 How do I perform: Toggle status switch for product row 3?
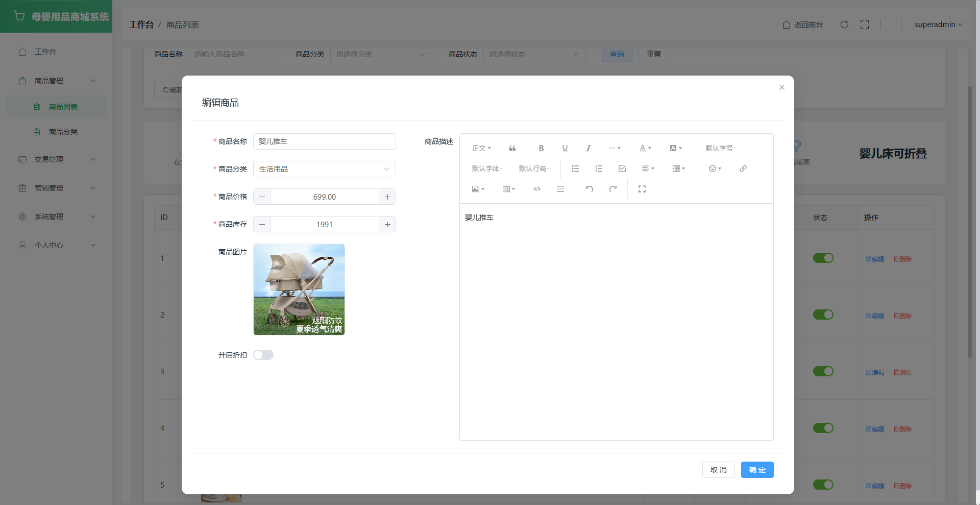[823, 372]
